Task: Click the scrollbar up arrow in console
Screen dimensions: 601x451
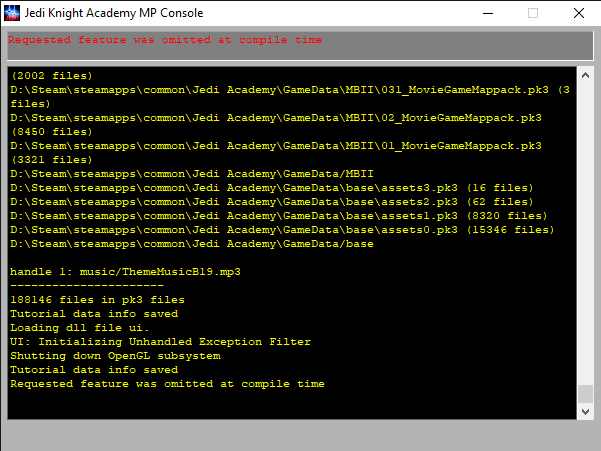Action: tap(585, 76)
